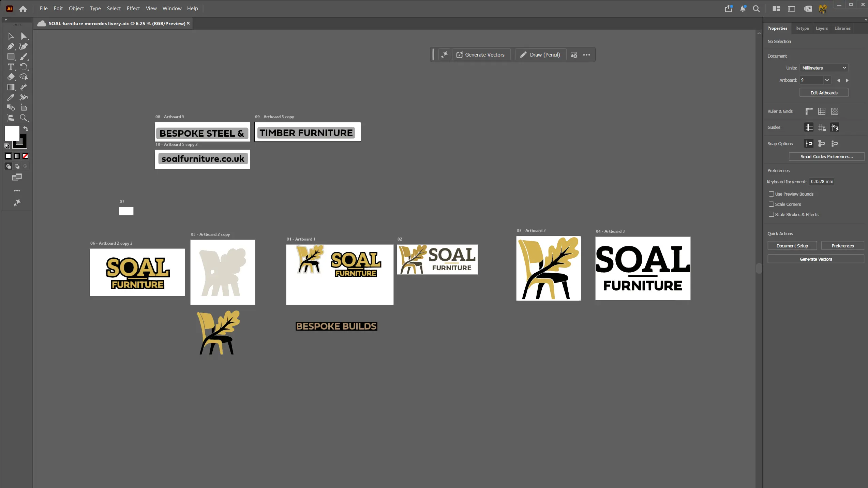Select the Rectangle tool
Image resolution: width=868 pixels, height=488 pixels.
[x=11, y=57]
